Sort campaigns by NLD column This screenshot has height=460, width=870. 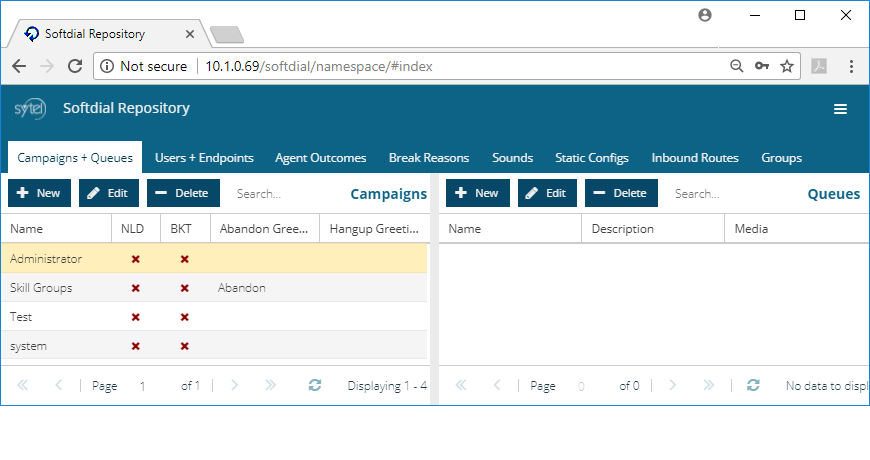point(136,229)
